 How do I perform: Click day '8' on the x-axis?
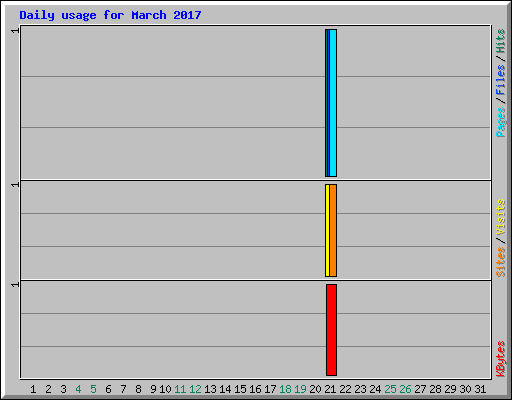pos(138,389)
